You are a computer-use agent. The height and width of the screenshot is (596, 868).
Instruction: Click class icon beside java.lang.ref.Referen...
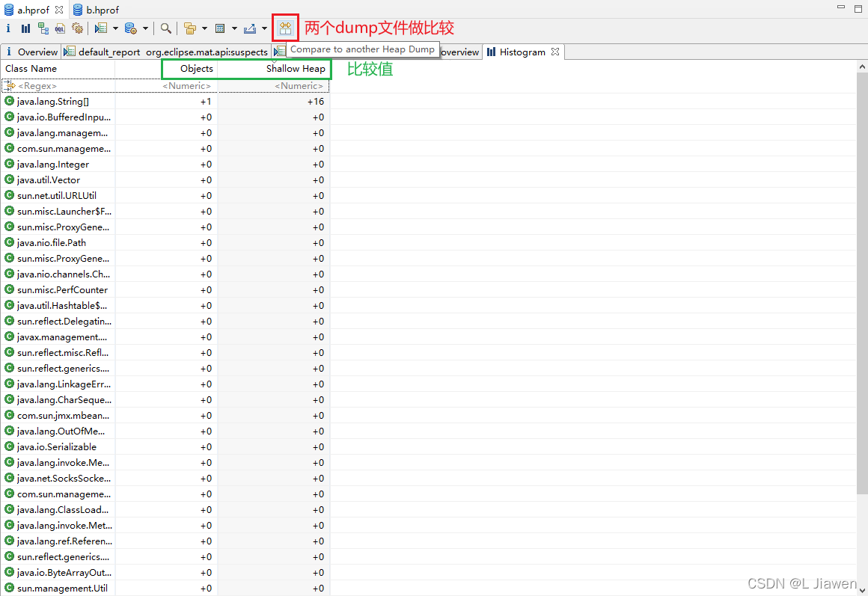9,541
